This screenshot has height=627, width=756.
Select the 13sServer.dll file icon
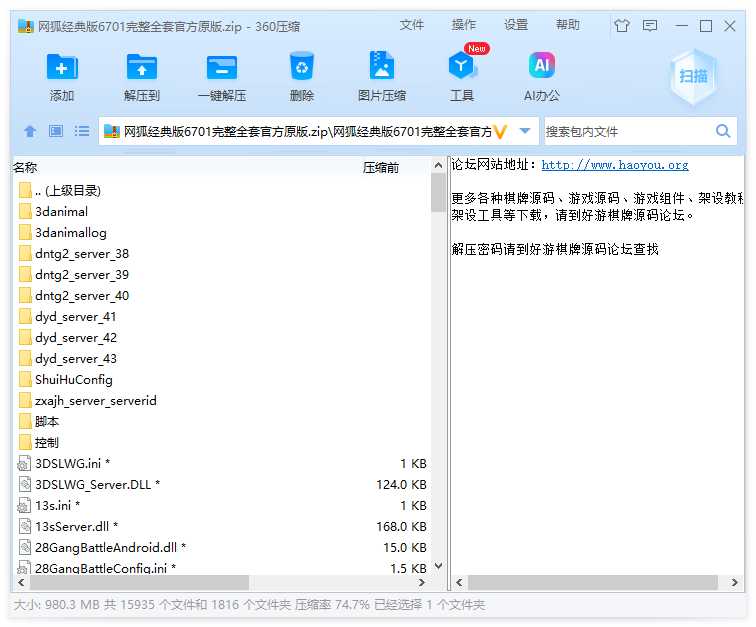point(25,526)
